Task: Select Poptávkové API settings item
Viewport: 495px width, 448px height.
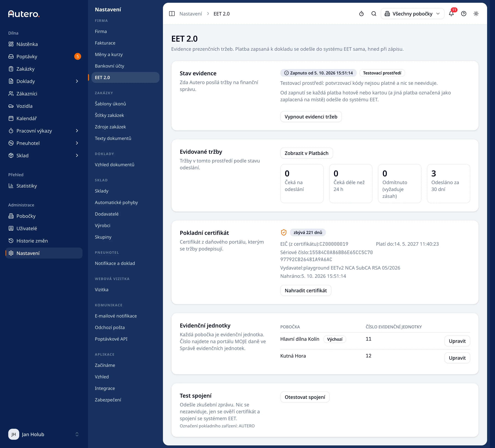Action: (125, 339)
